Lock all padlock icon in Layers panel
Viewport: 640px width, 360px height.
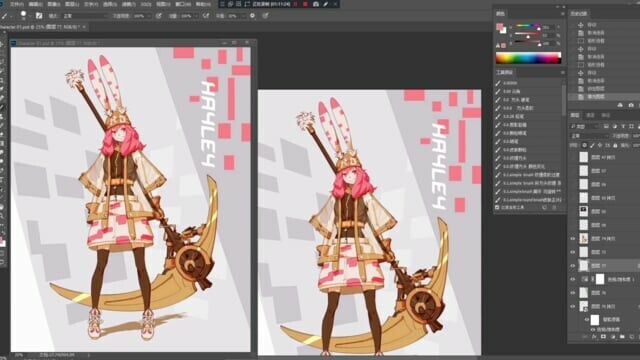tap(615, 145)
